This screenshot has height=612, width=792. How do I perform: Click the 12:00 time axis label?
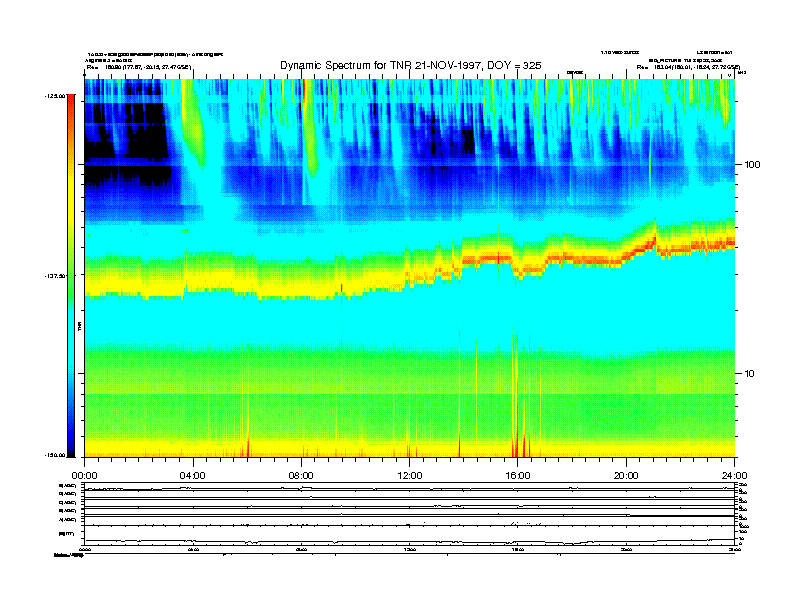point(410,476)
